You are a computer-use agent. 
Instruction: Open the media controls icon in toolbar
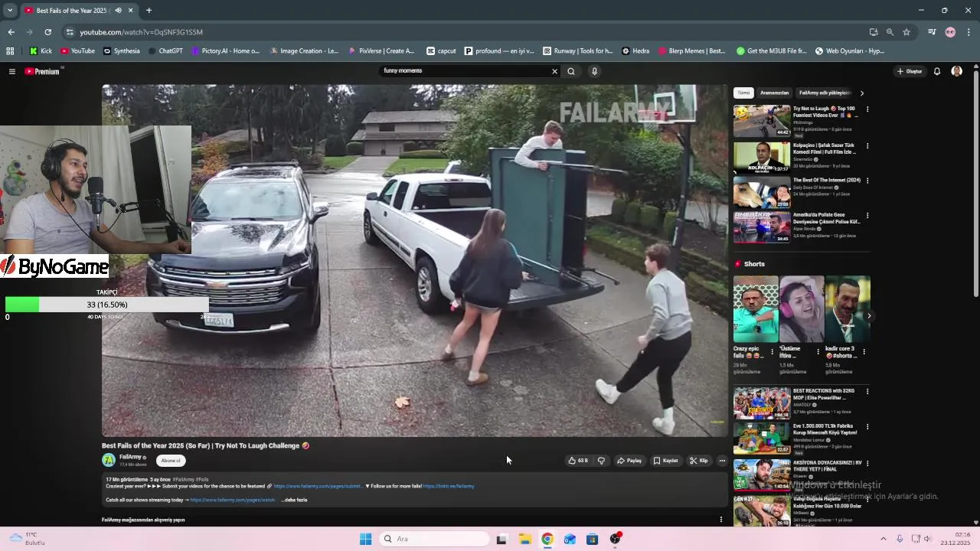[932, 32]
